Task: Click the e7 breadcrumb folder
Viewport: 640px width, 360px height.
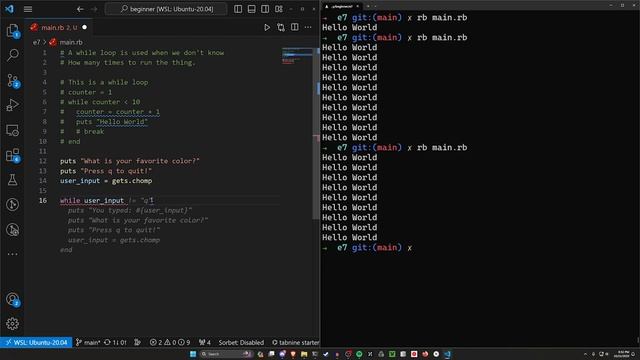Action: (36, 42)
